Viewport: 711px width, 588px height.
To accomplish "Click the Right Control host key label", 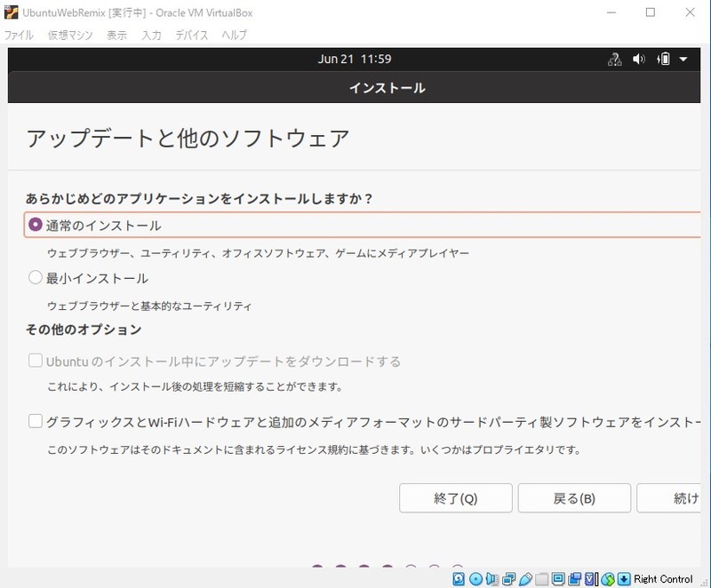I will click(663, 579).
